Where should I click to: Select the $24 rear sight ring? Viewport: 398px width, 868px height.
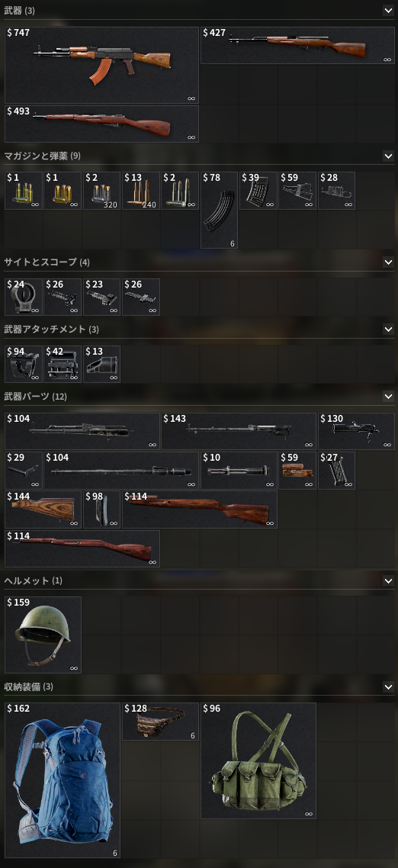pyautogui.click(x=24, y=297)
